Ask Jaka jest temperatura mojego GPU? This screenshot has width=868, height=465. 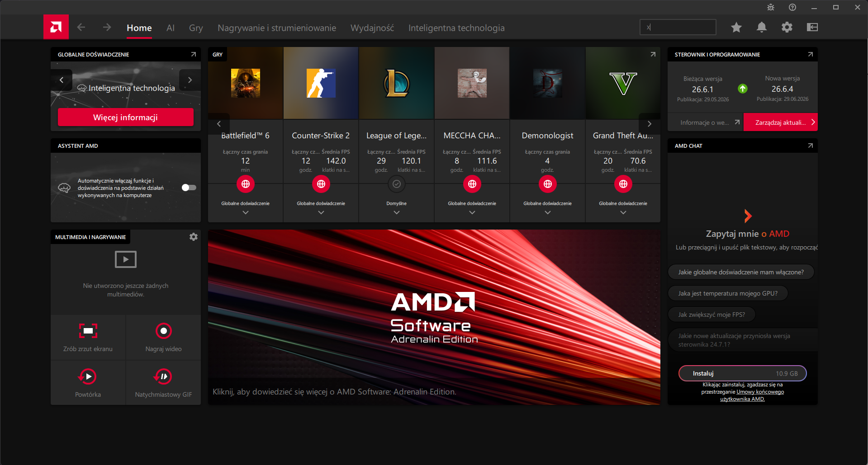coord(728,293)
